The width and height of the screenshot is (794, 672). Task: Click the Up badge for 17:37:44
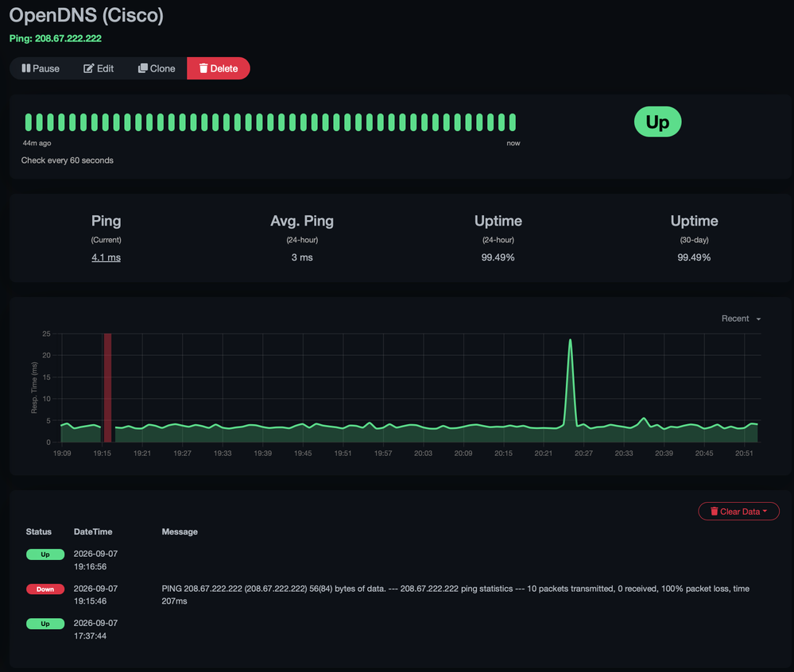point(45,624)
